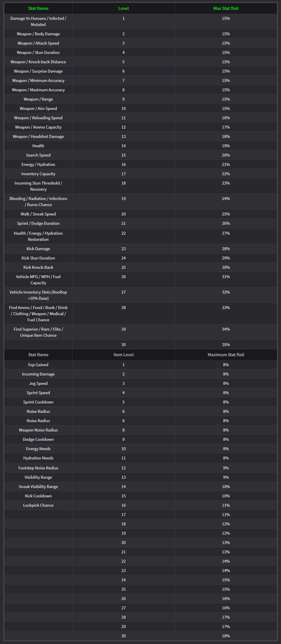Select the "Walk / Sneak Speed" cell
The image size is (281, 644).
tap(38, 214)
